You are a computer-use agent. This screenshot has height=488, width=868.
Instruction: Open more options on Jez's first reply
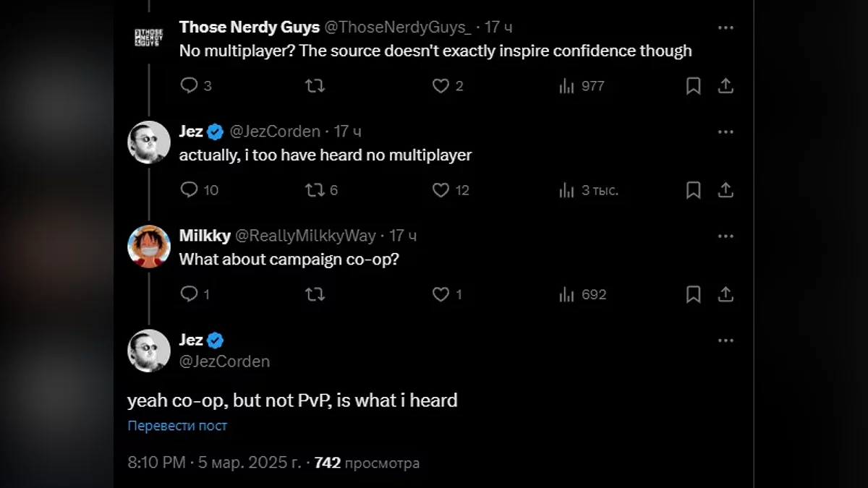pyautogui.click(x=726, y=132)
